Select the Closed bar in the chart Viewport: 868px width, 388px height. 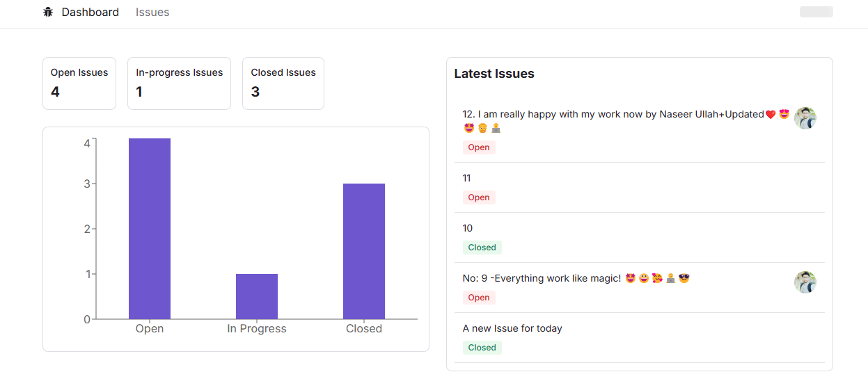(x=364, y=251)
